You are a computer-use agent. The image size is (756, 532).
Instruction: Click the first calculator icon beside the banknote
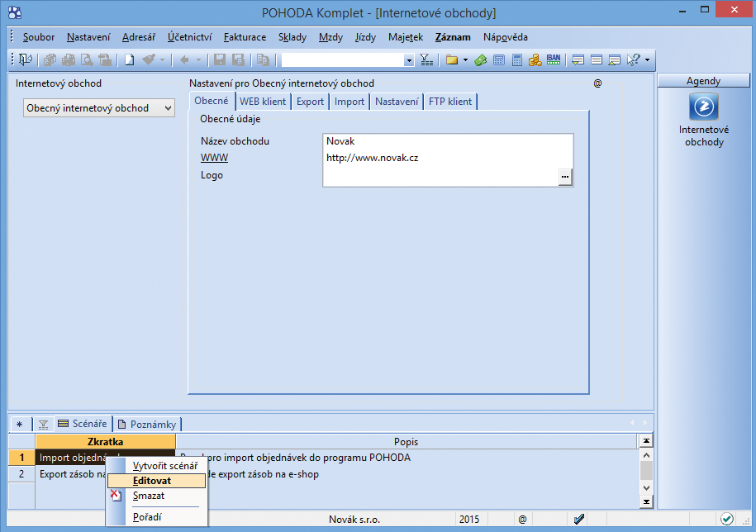point(499,59)
